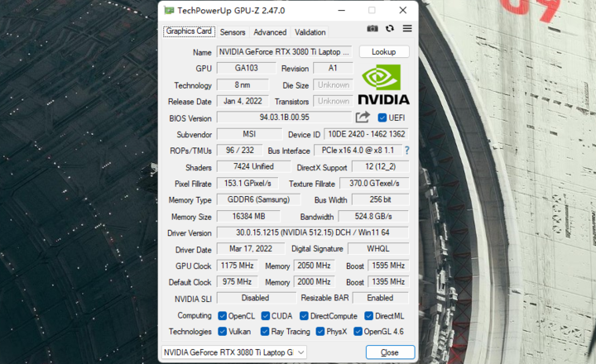Close GPU-Z with the title bar X
Image resolution: width=596 pixels, height=364 pixels.
403,10
